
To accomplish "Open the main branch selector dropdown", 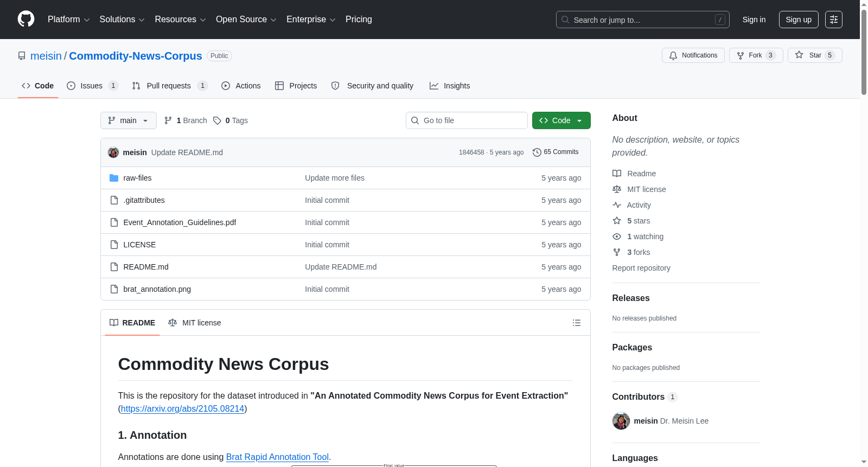I will [129, 120].
